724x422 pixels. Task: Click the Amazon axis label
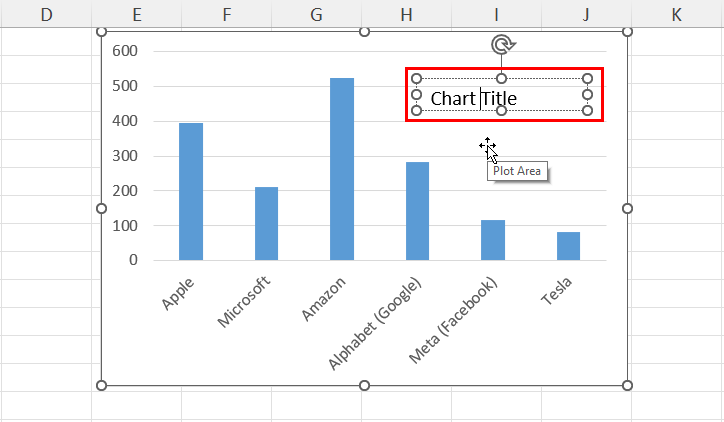click(x=324, y=299)
